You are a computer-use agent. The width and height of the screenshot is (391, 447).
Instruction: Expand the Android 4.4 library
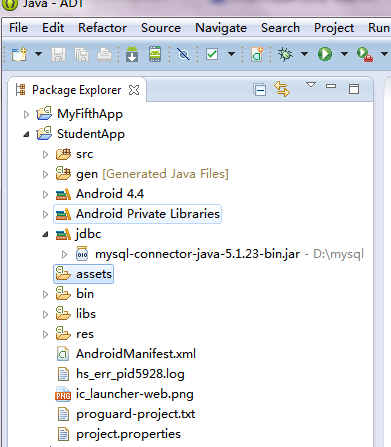coord(45,194)
